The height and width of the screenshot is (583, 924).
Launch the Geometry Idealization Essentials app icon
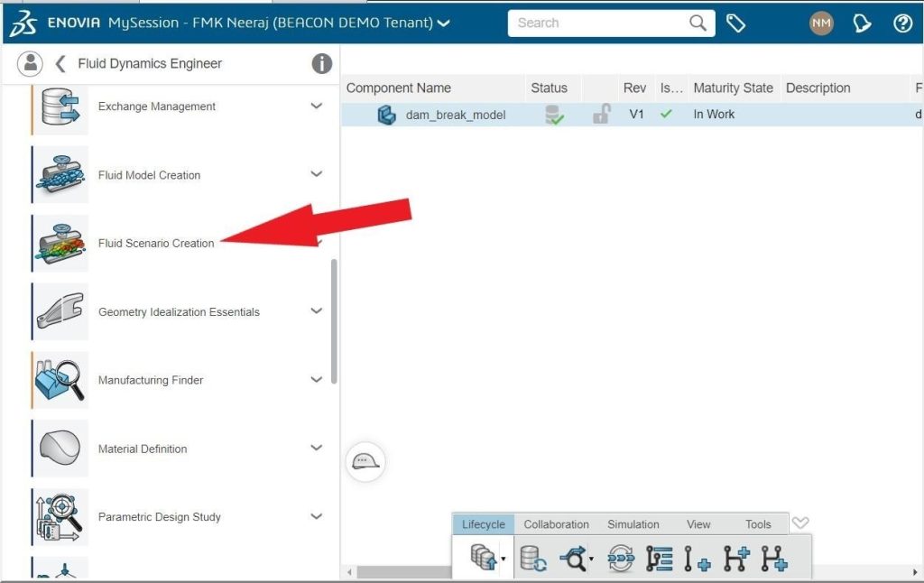60,311
